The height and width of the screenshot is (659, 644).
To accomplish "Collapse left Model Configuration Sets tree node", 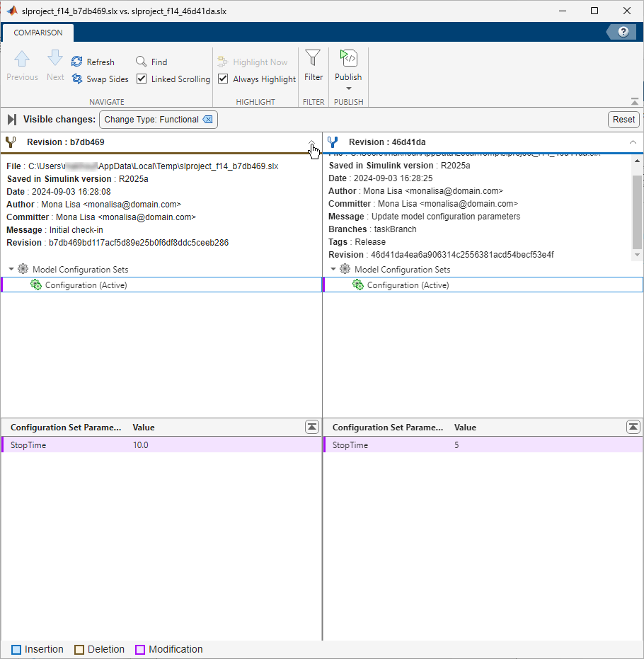I will pyautogui.click(x=11, y=269).
